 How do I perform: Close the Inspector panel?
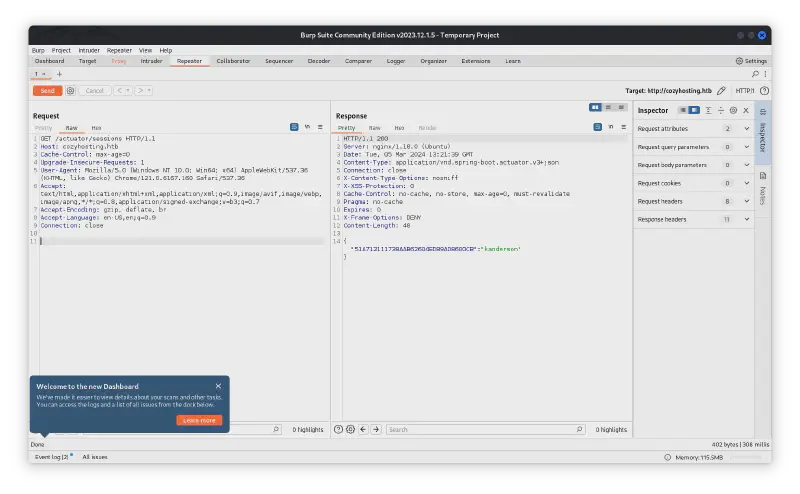[x=746, y=110]
